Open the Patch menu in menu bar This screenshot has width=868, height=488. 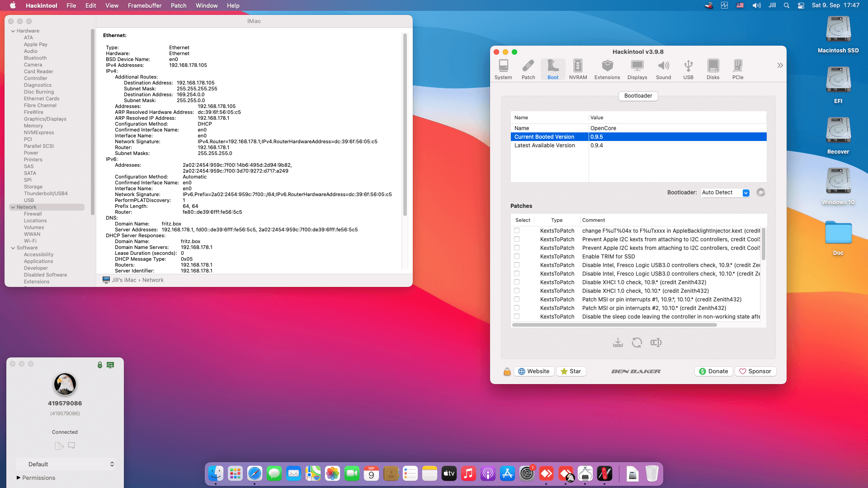point(179,5)
